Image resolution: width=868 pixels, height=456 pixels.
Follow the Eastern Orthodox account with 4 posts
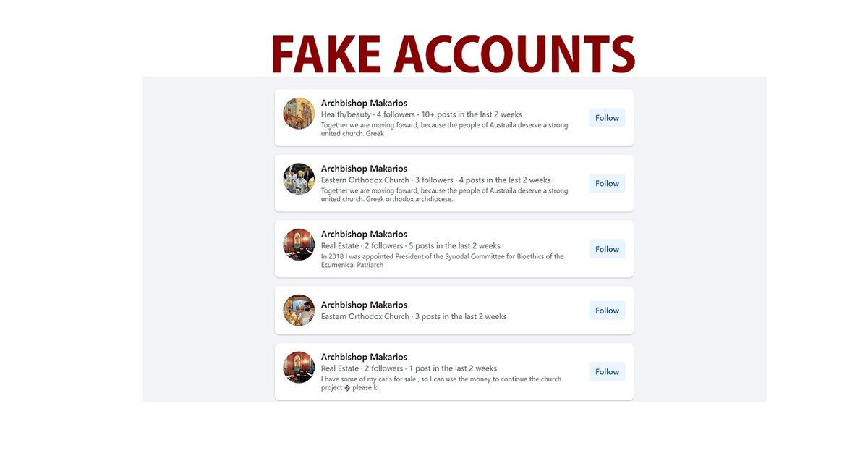[x=607, y=184]
